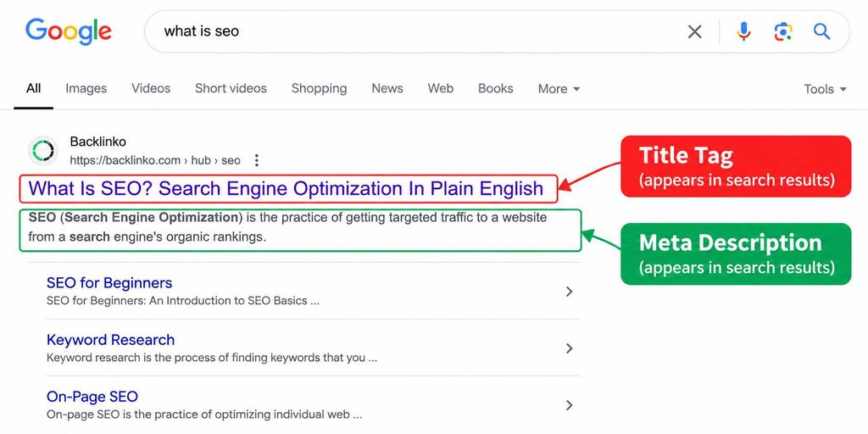The image size is (868, 434).
Task: Open 'What Is SEO? Search Engine Optimization' result
Action: pyautogui.click(x=286, y=189)
